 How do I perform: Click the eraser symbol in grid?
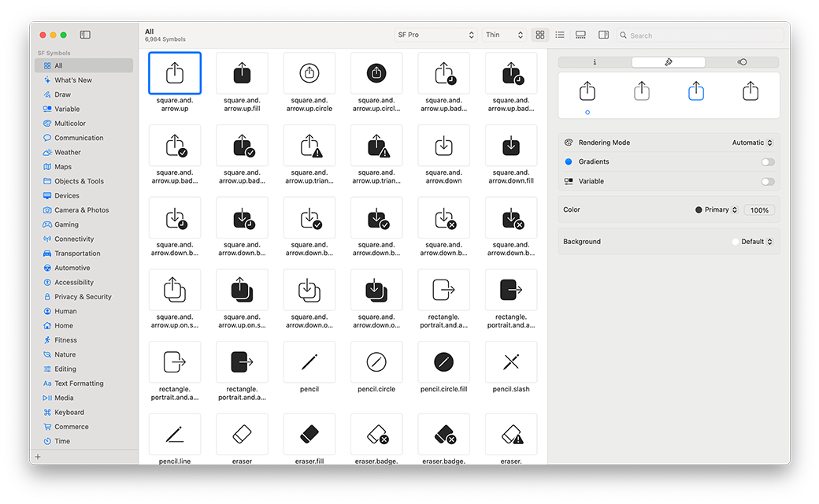[x=242, y=434]
